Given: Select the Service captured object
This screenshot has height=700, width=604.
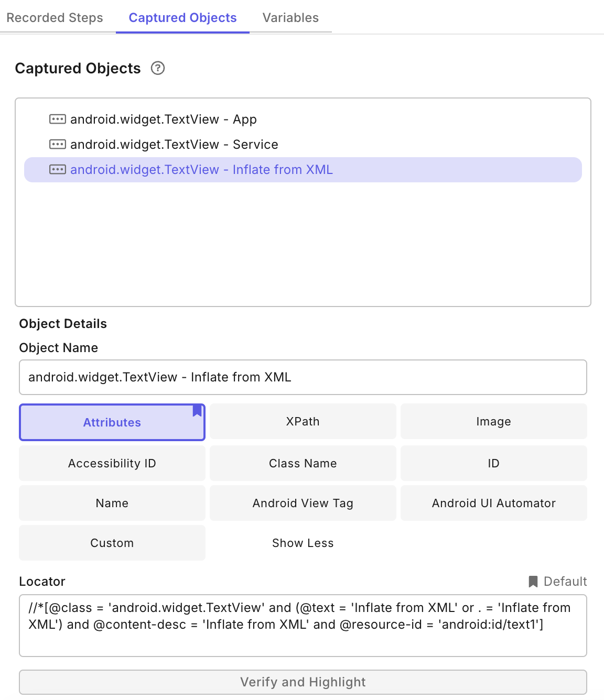Looking at the screenshot, I should click(x=175, y=144).
